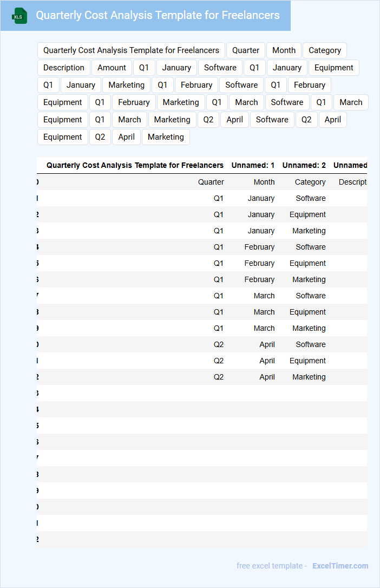Viewport: 380px width, 588px height.
Task: Click 'February' in the table's Equipment row
Action: click(260, 263)
